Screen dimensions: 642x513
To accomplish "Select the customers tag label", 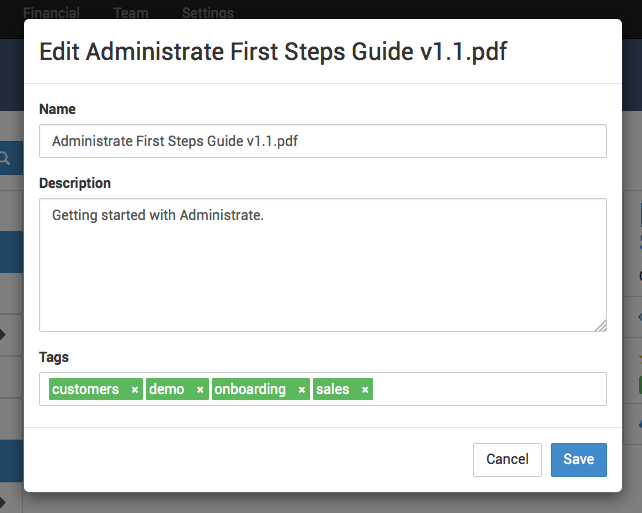I will [86, 389].
